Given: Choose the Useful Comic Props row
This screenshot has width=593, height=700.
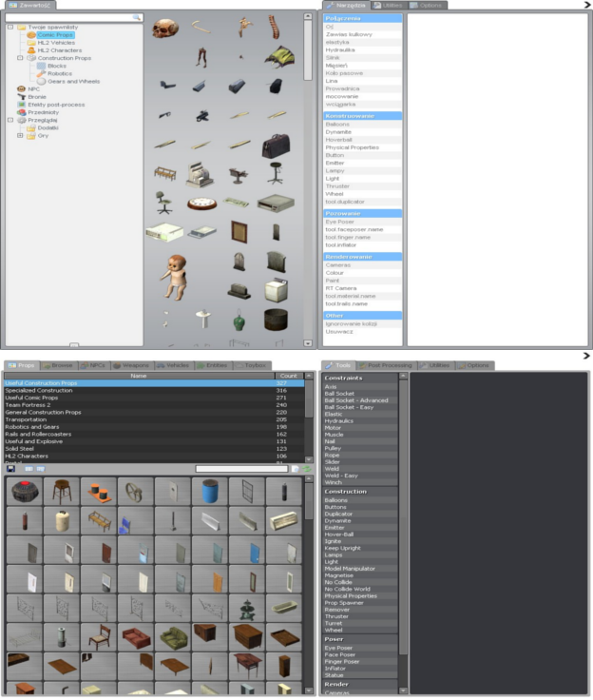Looking at the screenshot, I should 154,398.
